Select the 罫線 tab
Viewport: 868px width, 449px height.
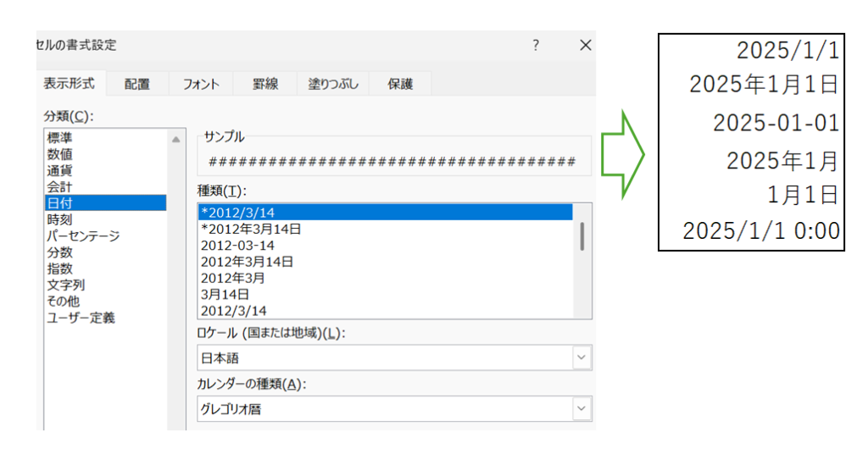(x=265, y=84)
